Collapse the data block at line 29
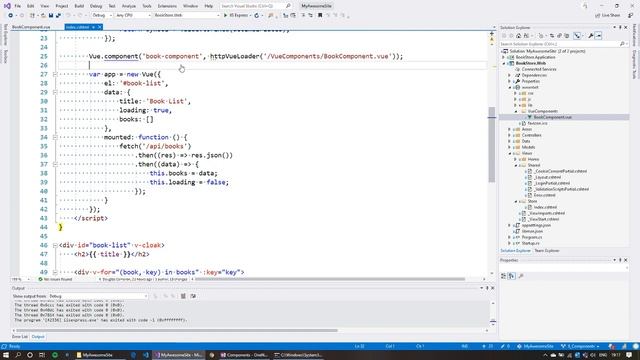Viewport: 640px width, 360px height. tap(55, 92)
